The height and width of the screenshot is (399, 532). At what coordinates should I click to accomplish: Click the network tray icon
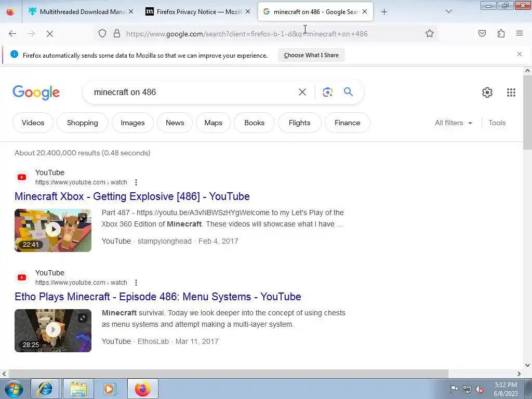pyautogui.click(x=467, y=390)
